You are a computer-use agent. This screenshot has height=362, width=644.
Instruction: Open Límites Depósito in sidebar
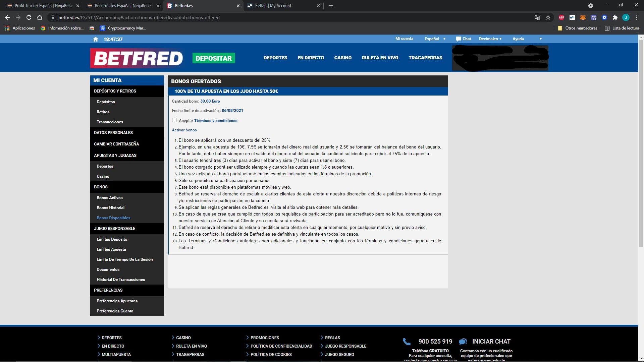pos(112,239)
